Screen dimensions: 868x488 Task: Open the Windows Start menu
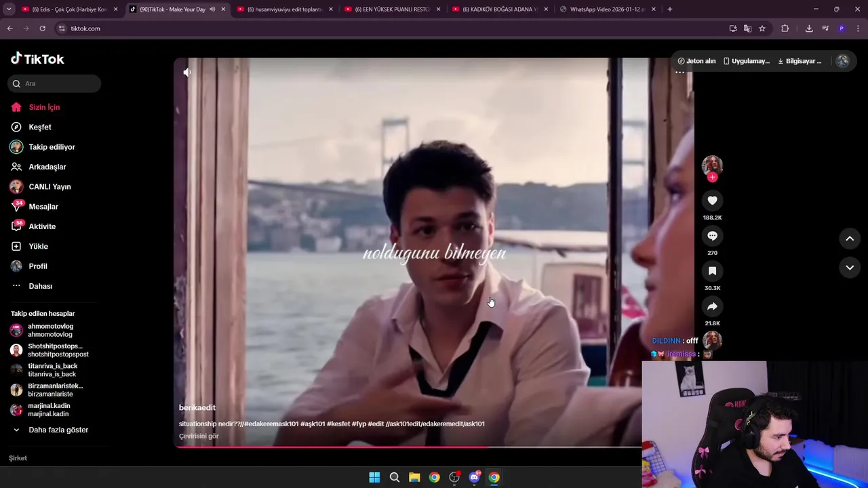tap(374, 477)
